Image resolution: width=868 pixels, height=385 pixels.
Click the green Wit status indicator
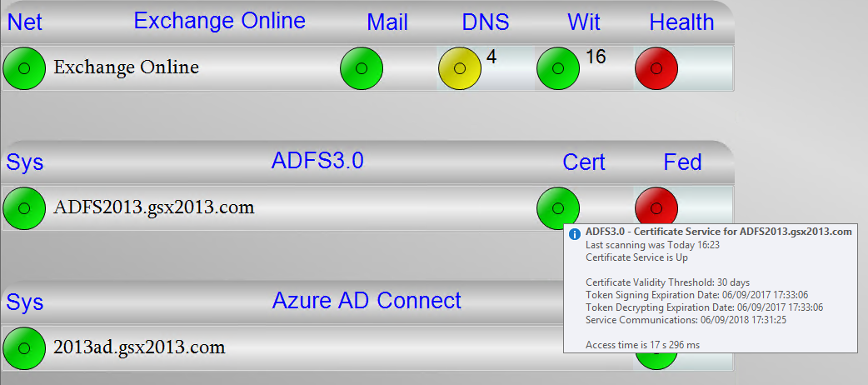pyautogui.click(x=558, y=68)
